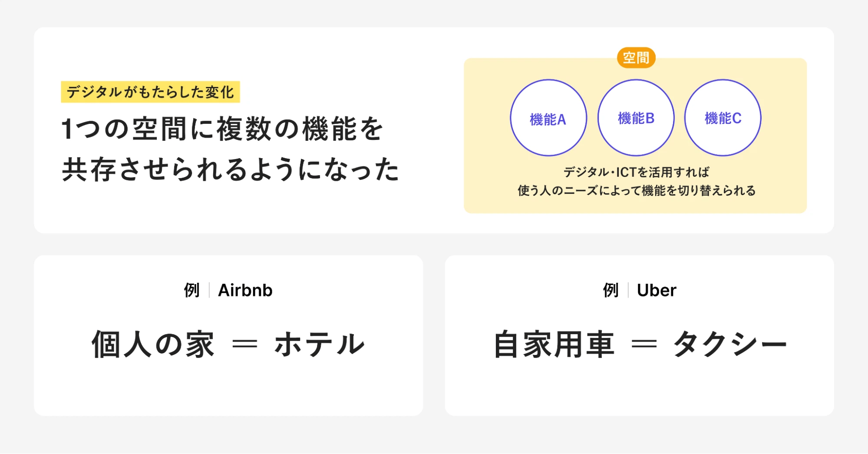This screenshot has width=868, height=454.
Task: Click the Uber title text
Action: 657,290
